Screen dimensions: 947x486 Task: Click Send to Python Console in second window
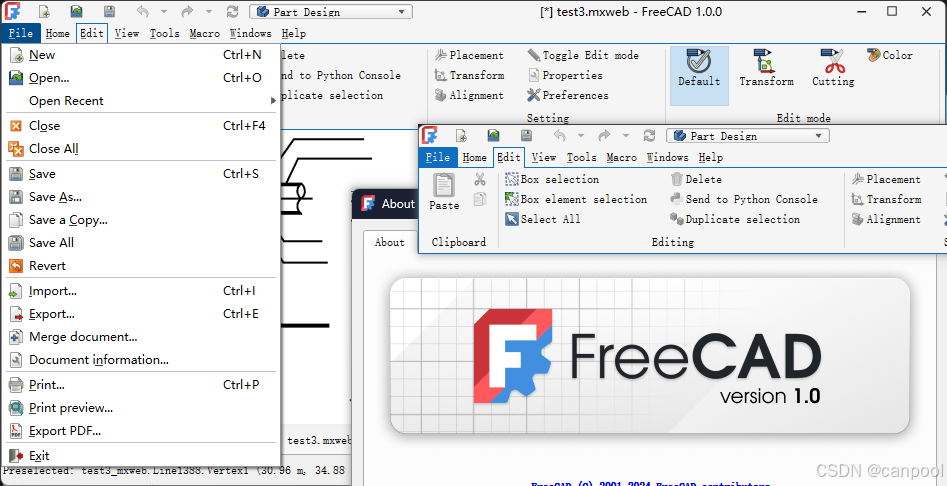click(x=743, y=199)
